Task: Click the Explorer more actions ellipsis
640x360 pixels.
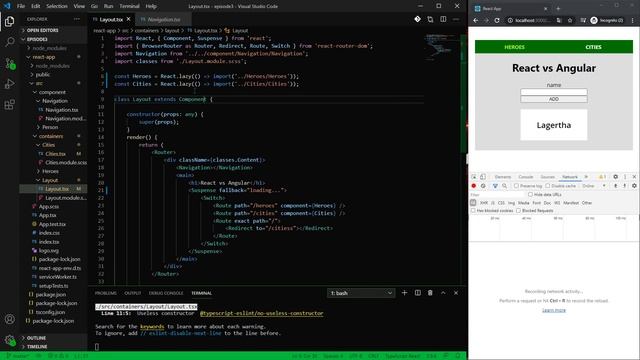Action: click(x=77, y=19)
